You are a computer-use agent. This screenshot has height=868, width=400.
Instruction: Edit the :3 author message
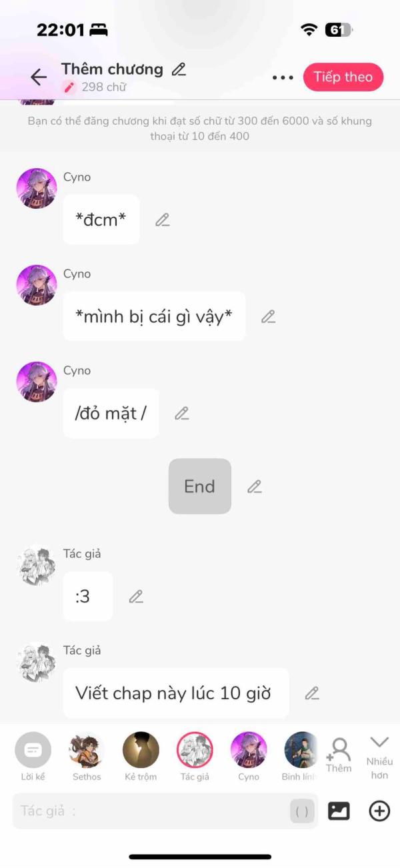(136, 597)
